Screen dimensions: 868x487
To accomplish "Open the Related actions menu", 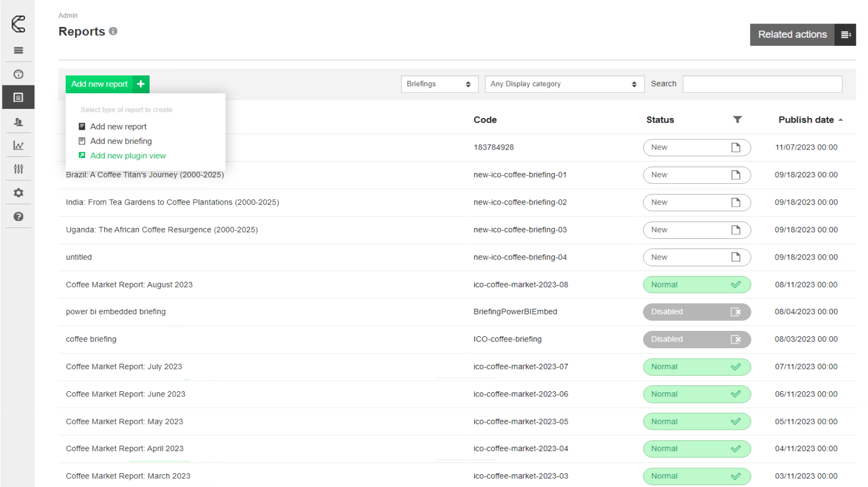I will click(x=802, y=35).
